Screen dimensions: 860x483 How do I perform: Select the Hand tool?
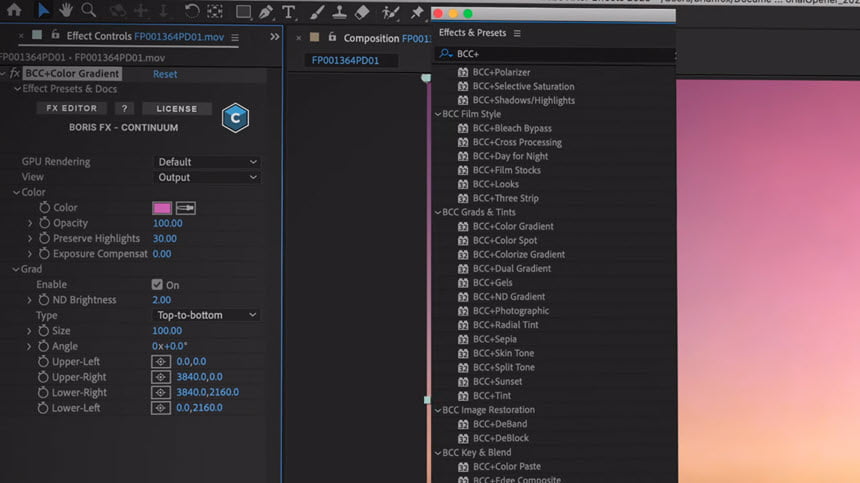pyautogui.click(x=66, y=10)
